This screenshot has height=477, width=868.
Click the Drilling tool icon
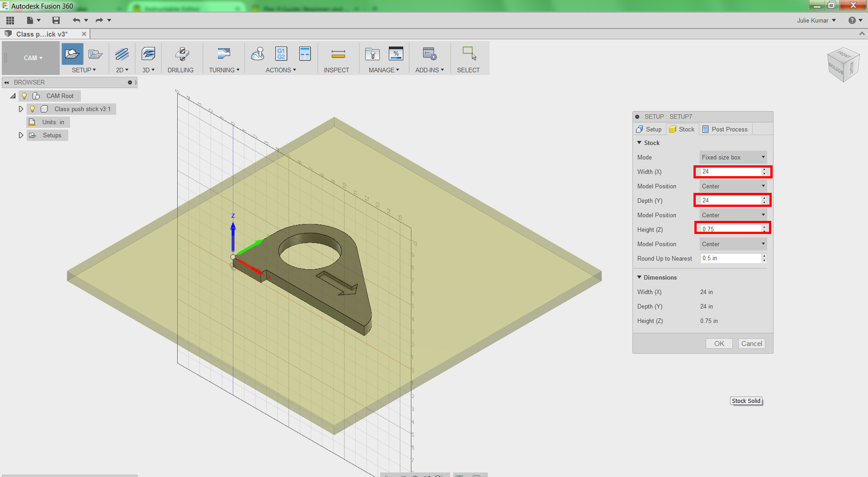(181, 54)
